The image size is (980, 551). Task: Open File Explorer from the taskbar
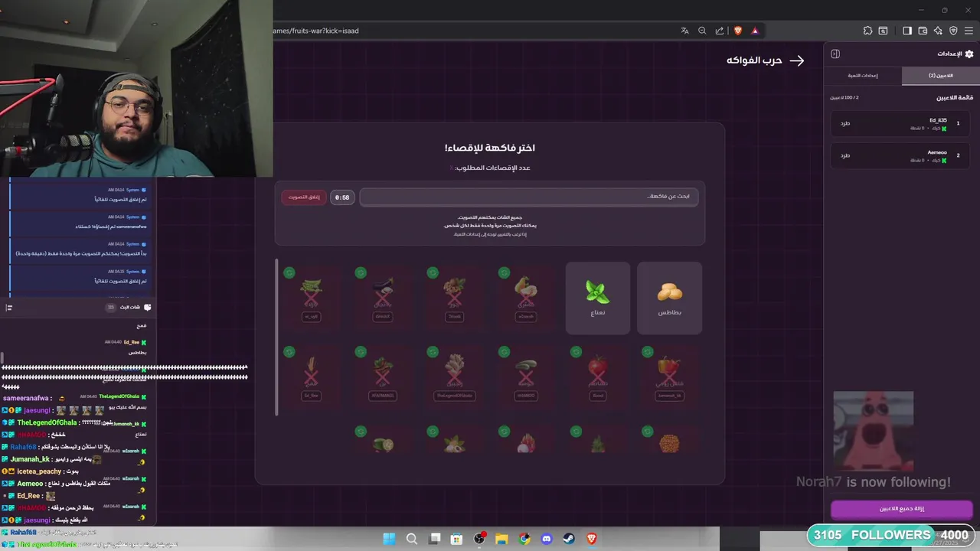(x=501, y=539)
